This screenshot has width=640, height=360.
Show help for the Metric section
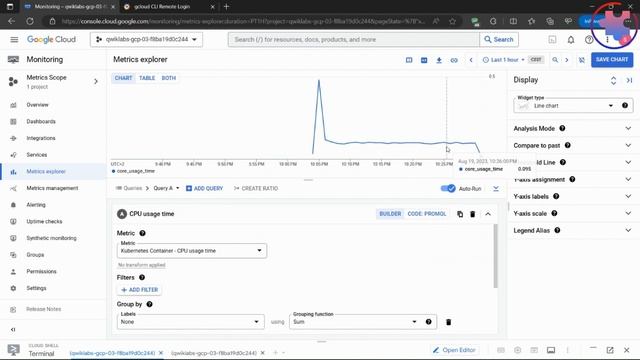click(x=142, y=233)
